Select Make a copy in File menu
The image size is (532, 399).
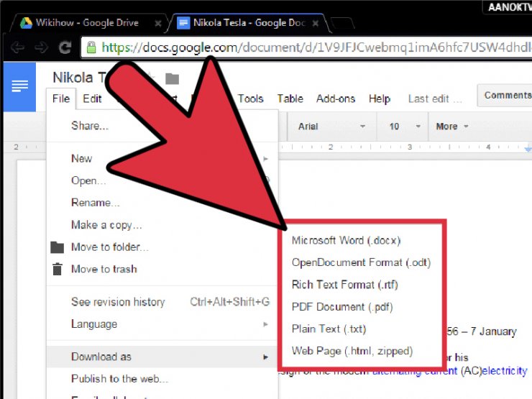point(106,225)
